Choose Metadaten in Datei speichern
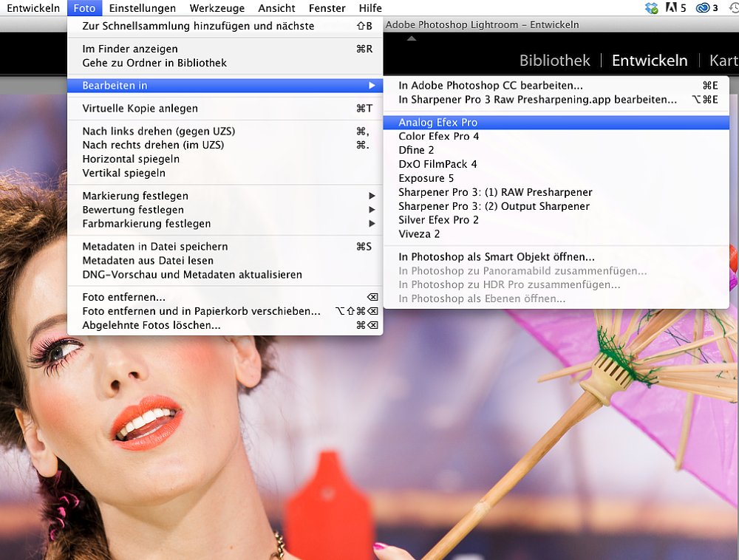The image size is (739, 560). click(x=225, y=246)
